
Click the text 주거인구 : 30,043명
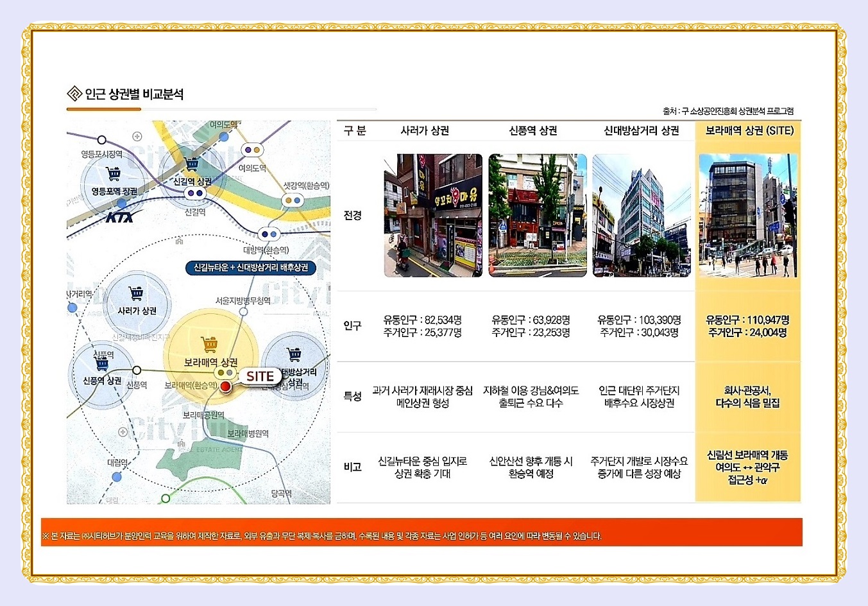(x=639, y=333)
